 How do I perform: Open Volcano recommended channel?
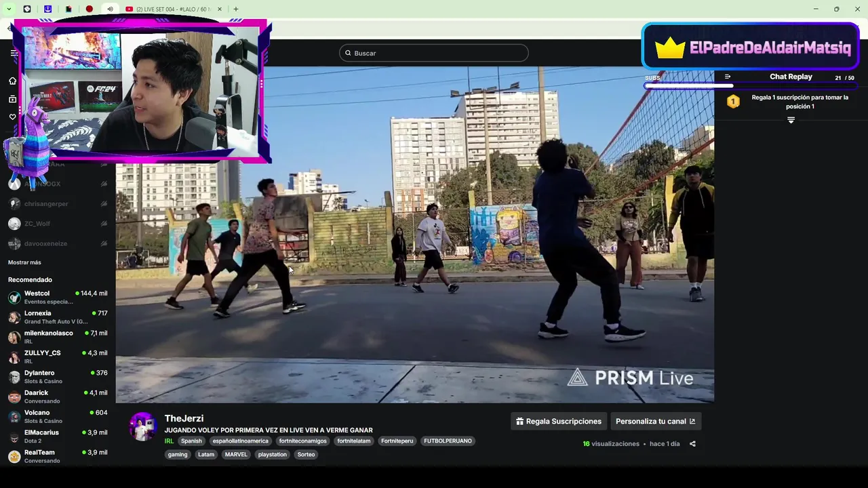click(58, 416)
